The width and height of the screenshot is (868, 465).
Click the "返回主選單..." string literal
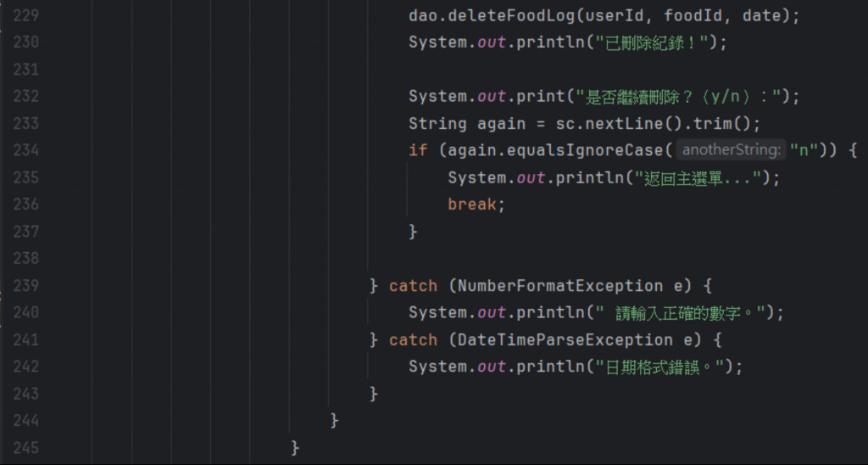pyautogui.click(x=698, y=178)
